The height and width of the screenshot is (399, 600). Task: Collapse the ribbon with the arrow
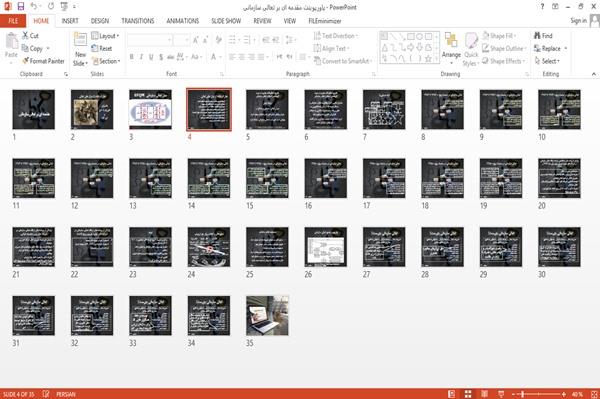pos(593,74)
